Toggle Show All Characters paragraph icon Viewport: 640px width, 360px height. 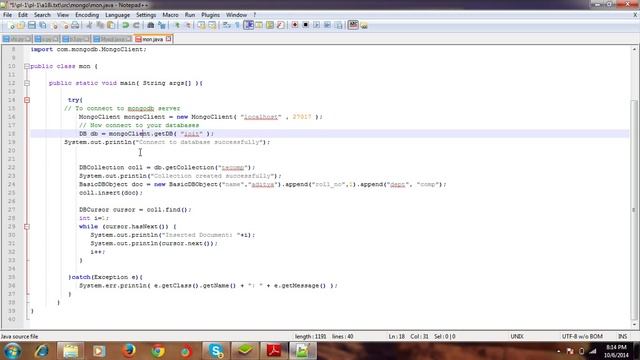click(238, 25)
